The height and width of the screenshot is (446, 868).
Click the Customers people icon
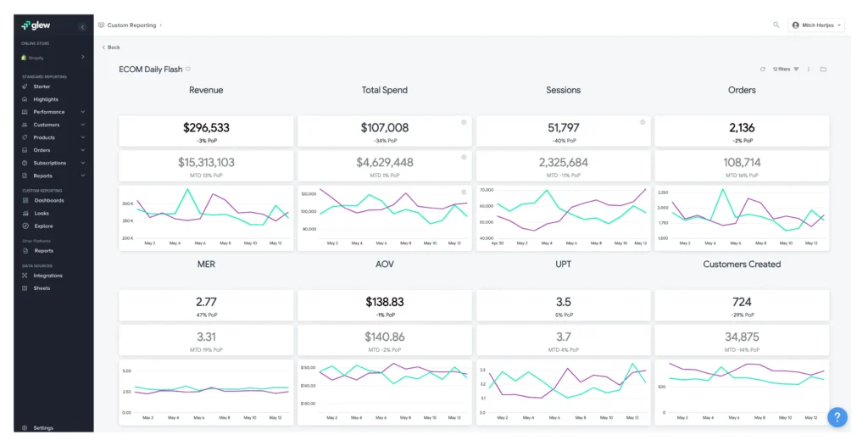click(25, 125)
